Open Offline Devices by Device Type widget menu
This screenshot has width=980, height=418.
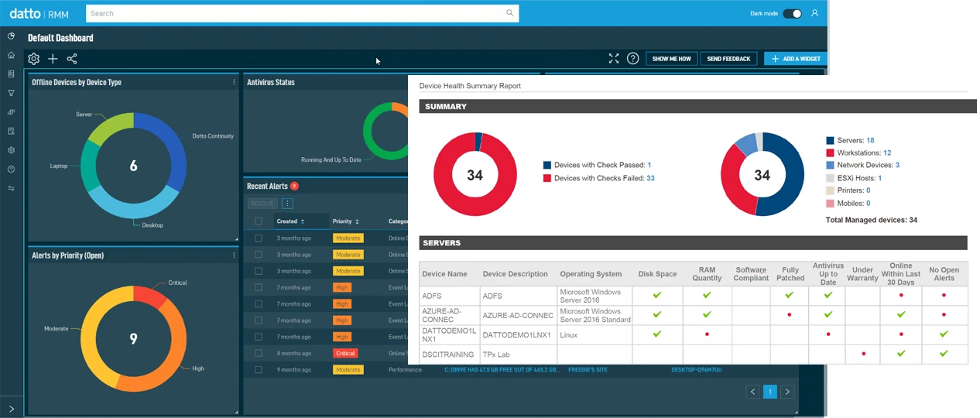pyautogui.click(x=234, y=82)
